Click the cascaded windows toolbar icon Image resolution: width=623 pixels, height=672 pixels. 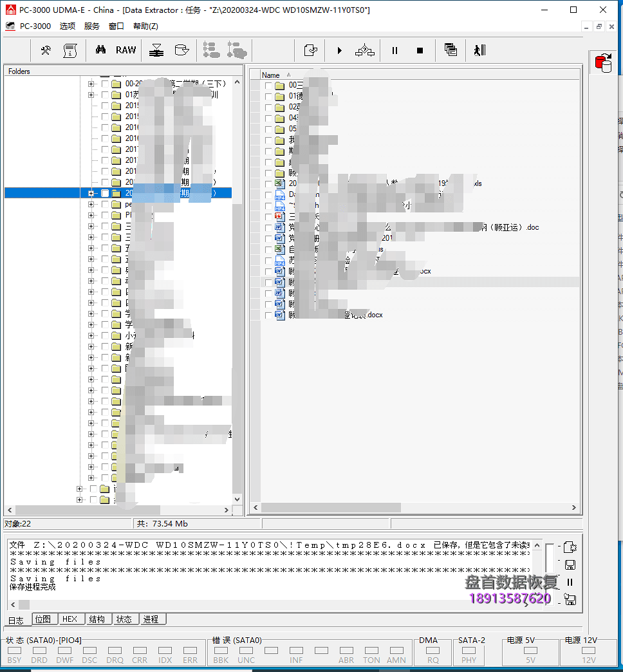(451, 50)
